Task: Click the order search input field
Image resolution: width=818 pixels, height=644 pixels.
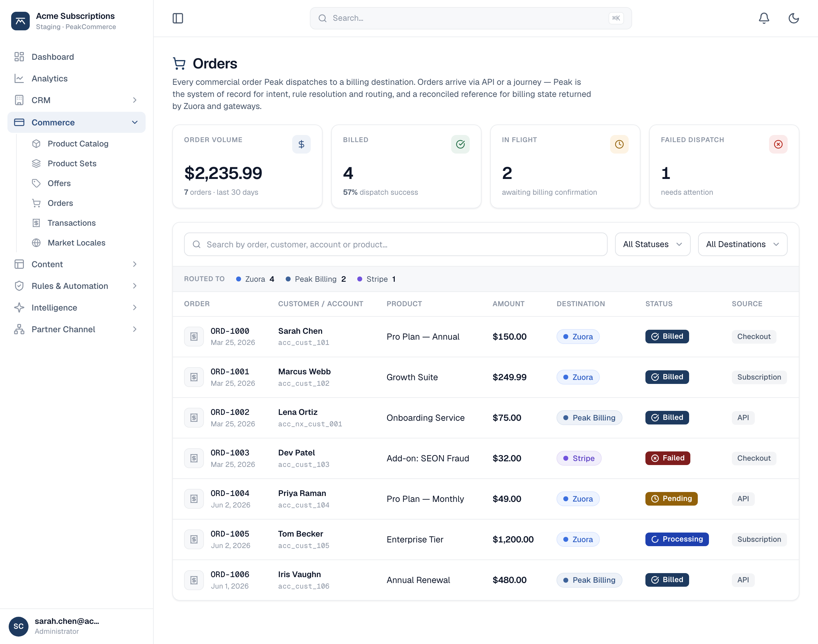Action: tap(395, 244)
